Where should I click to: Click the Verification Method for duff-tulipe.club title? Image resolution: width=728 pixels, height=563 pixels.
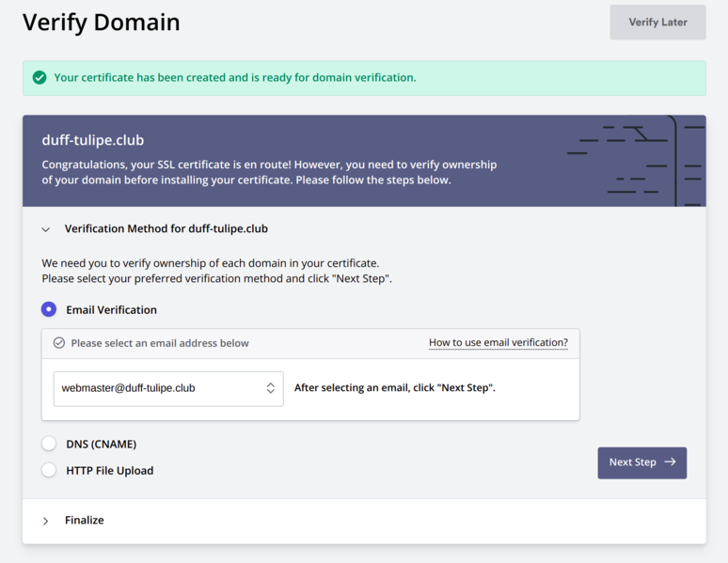pos(166,228)
